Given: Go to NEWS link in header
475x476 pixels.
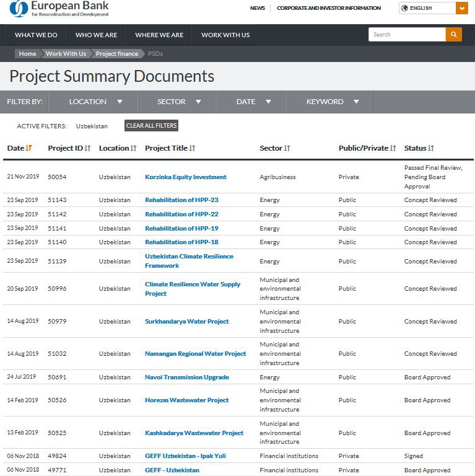Looking at the screenshot, I should point(257,8).
